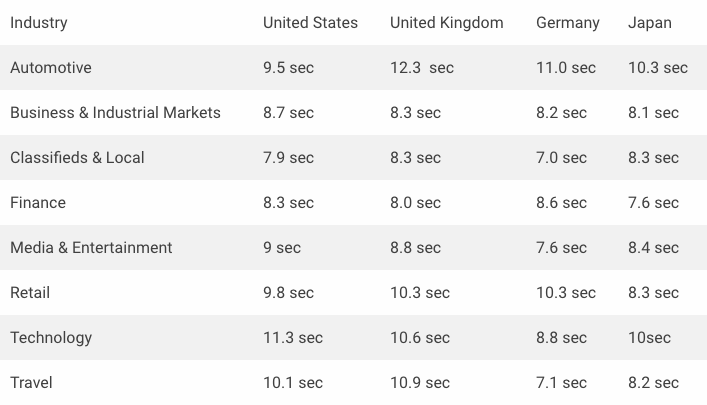This screenshot has height=405, width=707.
Task: Select Technology Japan 10sec cell
Action: [649, 338]
